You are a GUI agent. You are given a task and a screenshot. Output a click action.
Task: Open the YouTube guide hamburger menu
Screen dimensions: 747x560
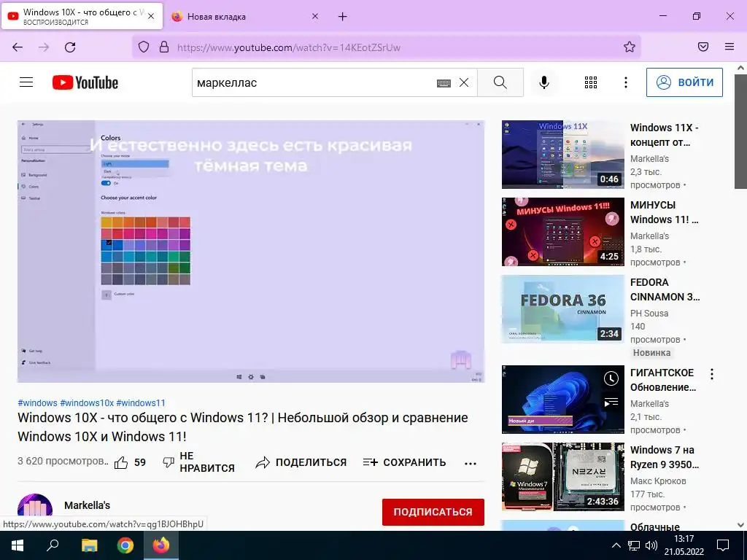(26, 82)
